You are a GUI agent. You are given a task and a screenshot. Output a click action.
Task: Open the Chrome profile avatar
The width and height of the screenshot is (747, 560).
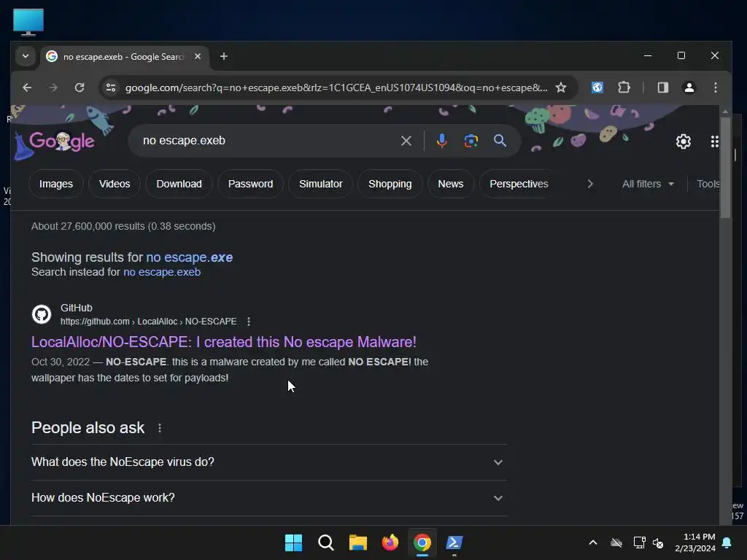(689, 87)
